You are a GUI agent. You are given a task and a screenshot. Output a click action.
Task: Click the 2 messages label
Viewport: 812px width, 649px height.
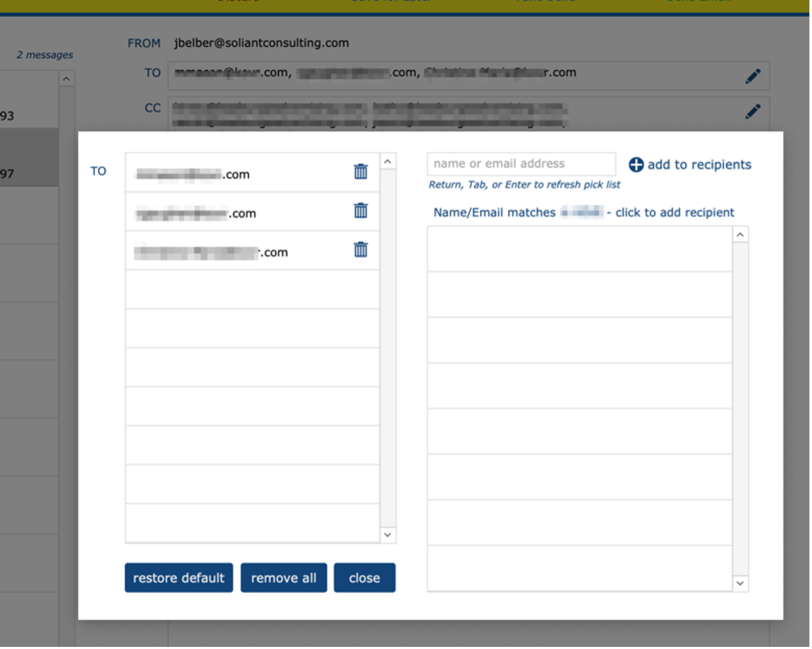[x=44, y=55]
